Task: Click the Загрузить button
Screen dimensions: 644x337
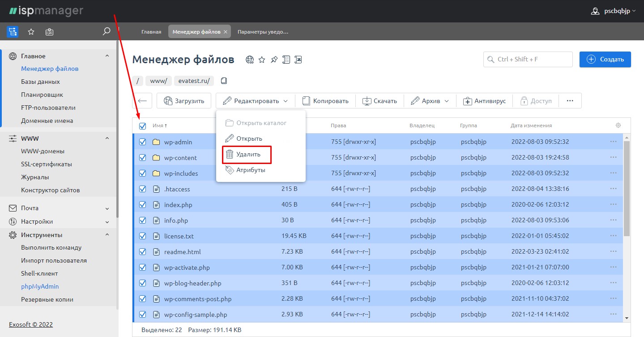Action: pyautogui.click(x=183, y=101)
